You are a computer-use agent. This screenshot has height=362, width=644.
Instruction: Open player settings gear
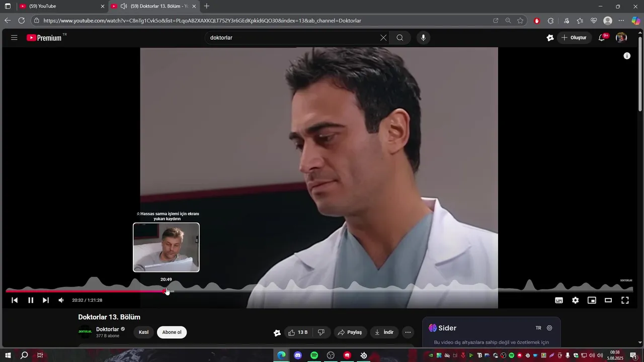coord(576,300)
